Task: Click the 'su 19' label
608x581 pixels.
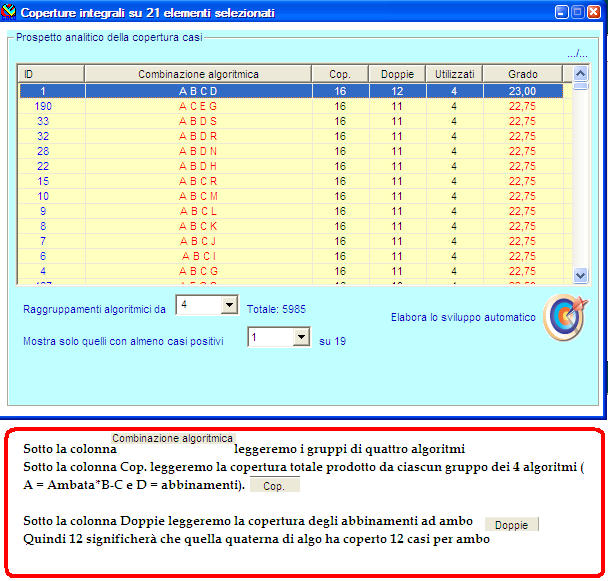Action: pyautogui.click(x=332, y=341)
